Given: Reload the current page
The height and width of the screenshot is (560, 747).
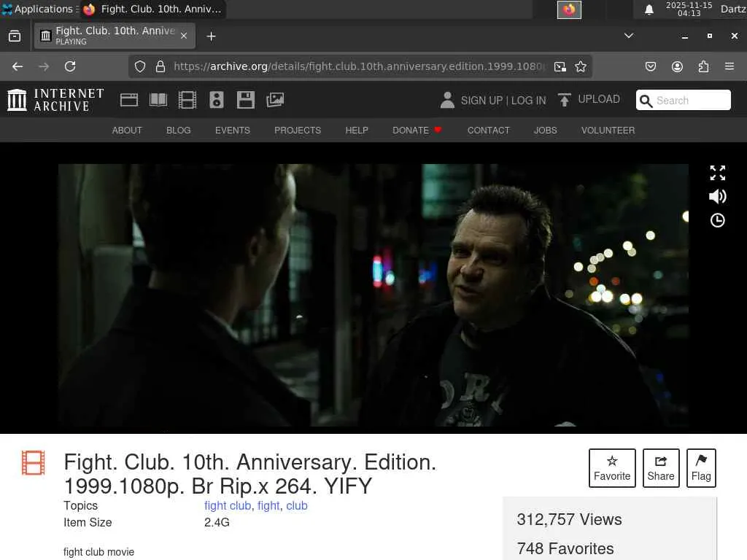Looking at the screenshot, I should click(70, 66).
